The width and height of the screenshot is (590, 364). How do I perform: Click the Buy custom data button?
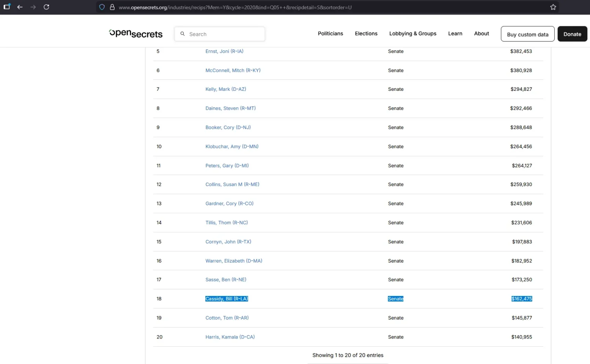click(527, 34)
